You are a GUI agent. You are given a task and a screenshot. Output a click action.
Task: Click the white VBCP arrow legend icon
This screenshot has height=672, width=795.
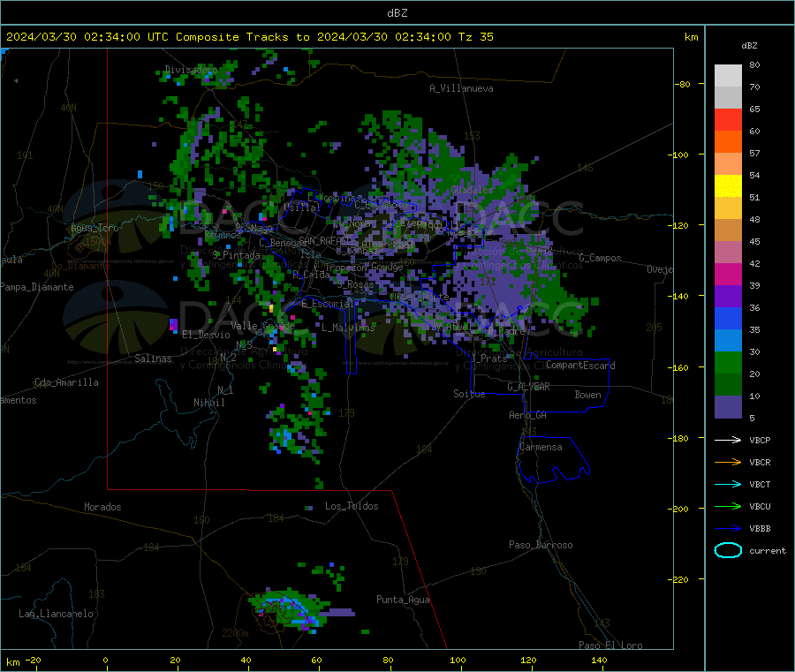point(728,440)
